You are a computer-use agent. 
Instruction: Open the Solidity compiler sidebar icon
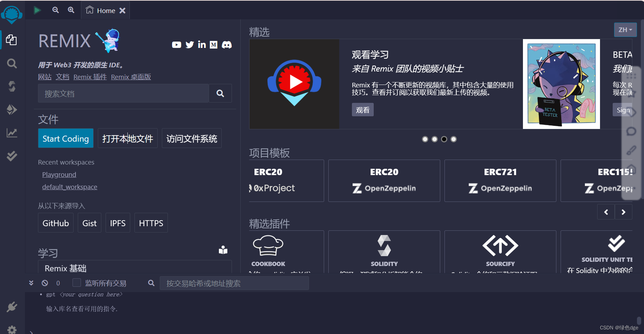[x=12, y=86]
